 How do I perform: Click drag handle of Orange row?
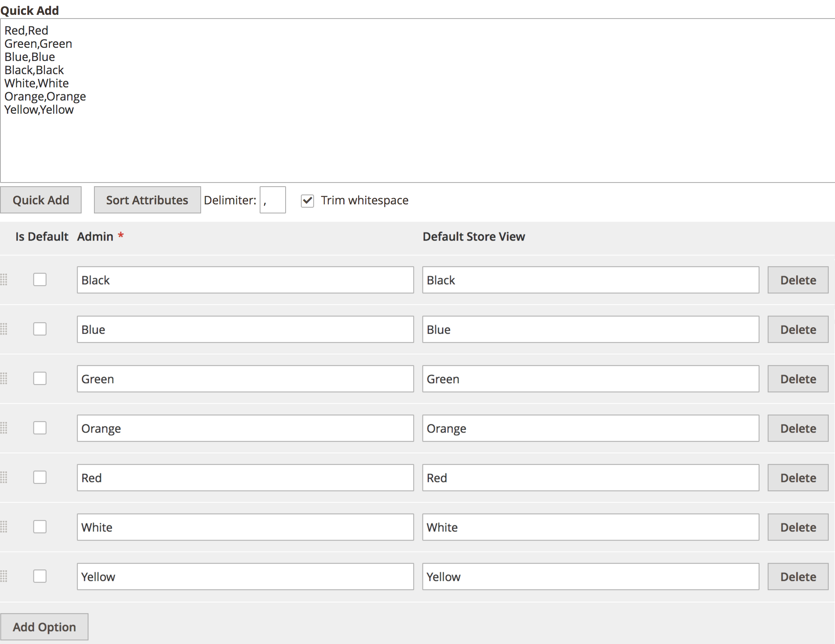(4, 428)
